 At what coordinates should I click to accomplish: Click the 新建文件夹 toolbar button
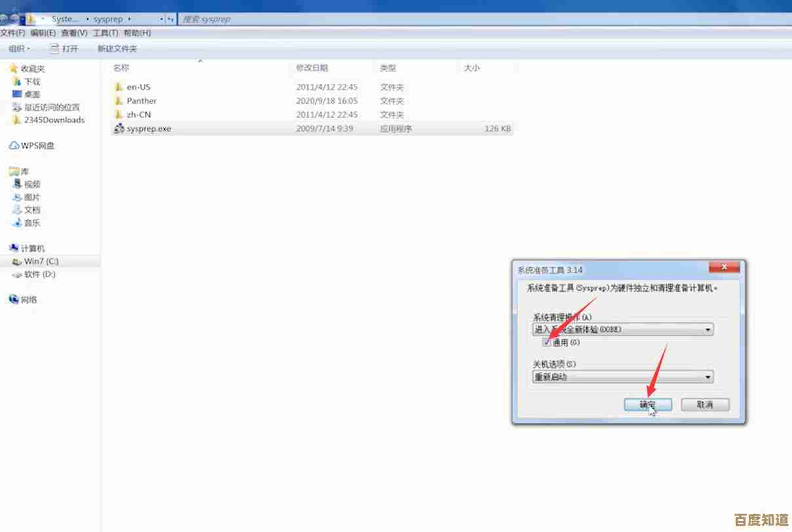[x=117, y=48]
